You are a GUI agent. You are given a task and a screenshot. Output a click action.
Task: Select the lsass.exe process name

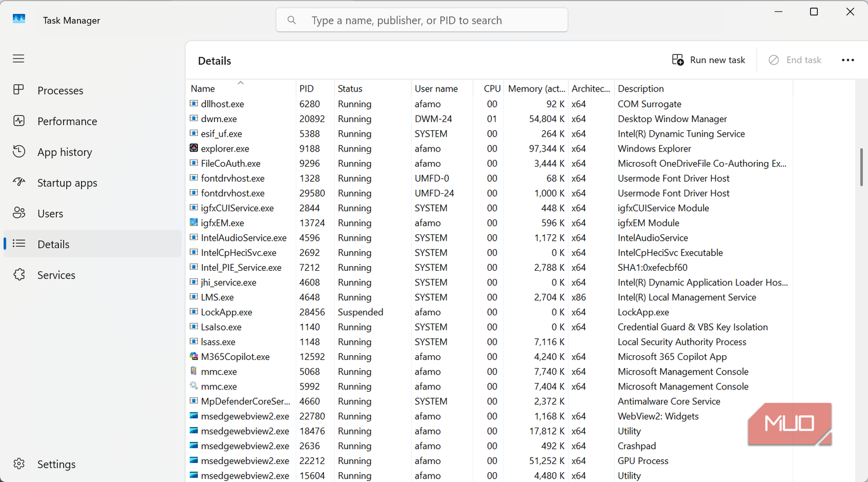click(218, 342)
